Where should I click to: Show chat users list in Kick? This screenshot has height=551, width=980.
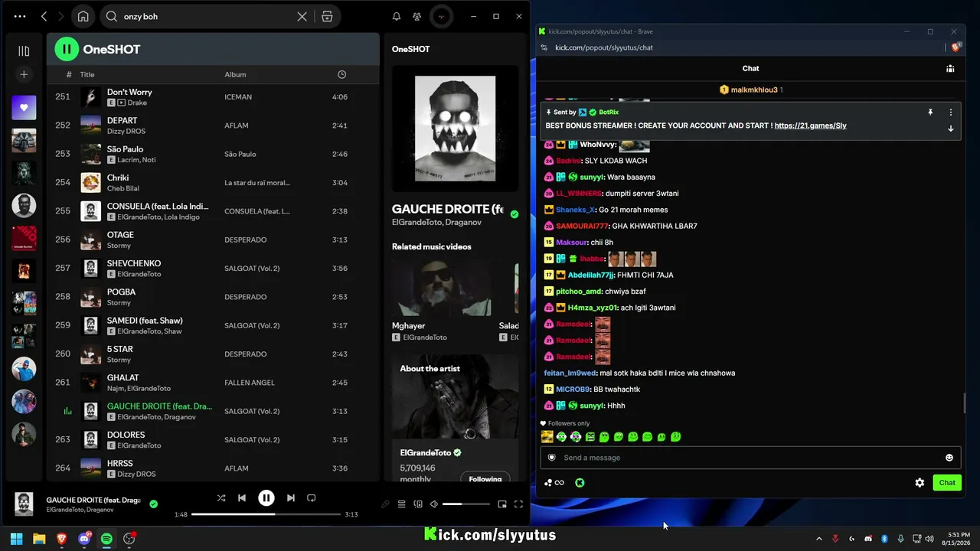click(x=950, y=68)
